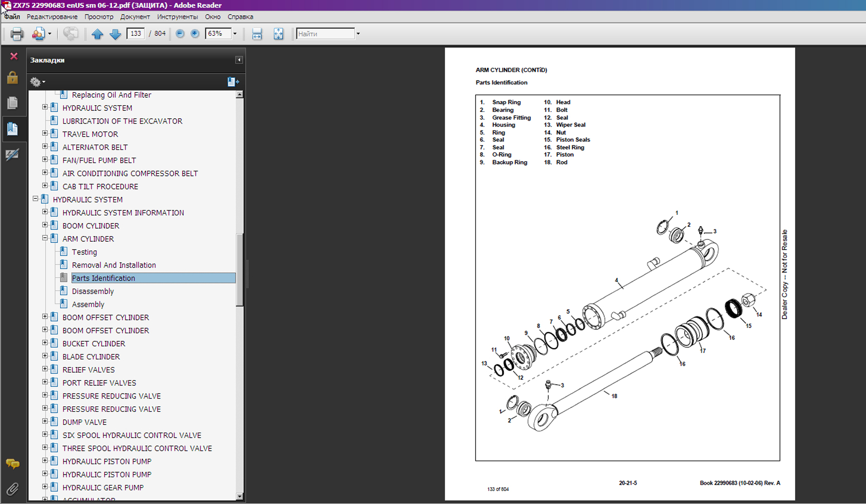
Task: Open the Документ menu
Action: click(135, 17)
